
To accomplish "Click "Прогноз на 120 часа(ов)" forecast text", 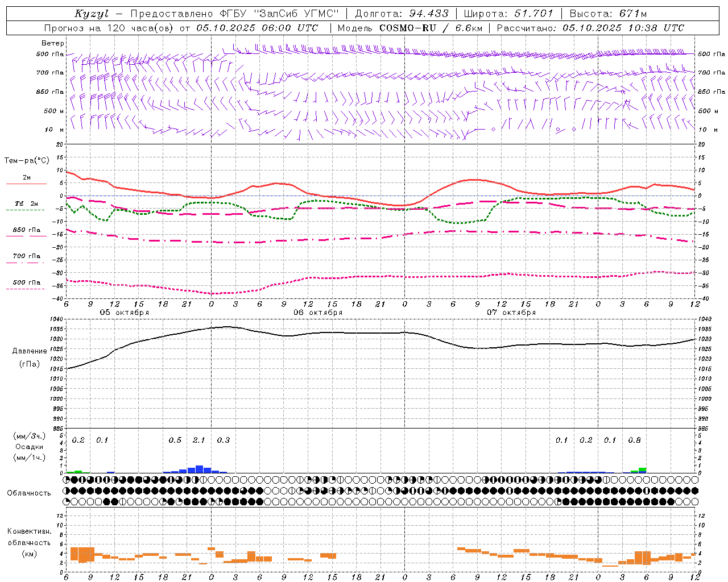I will pyautogui.click(x=108, y=28).
